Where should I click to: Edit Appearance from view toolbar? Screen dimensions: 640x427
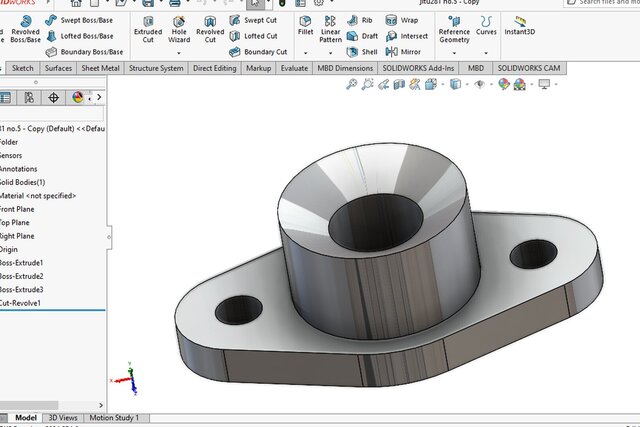pos(504,85)
